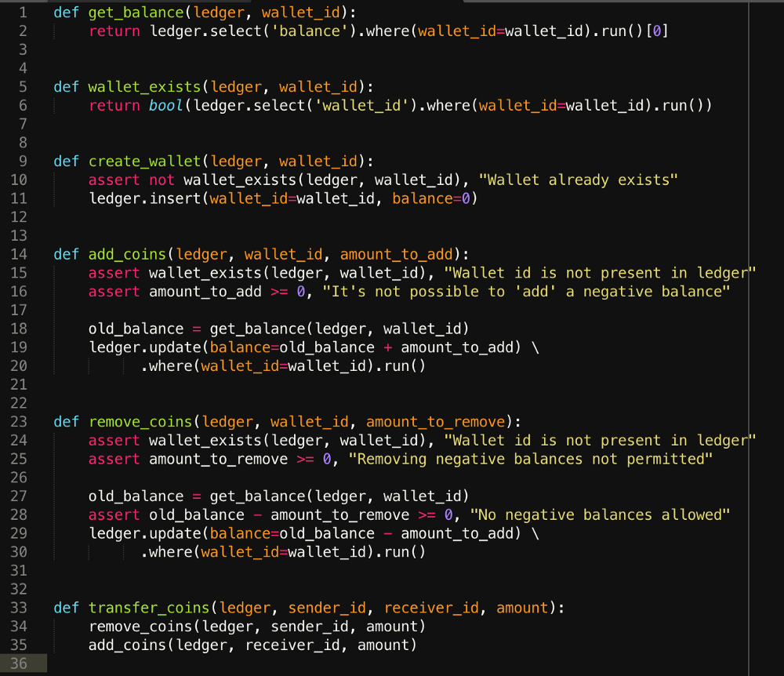Click .where call on line 30
The image size is (784, 676).
170,552
